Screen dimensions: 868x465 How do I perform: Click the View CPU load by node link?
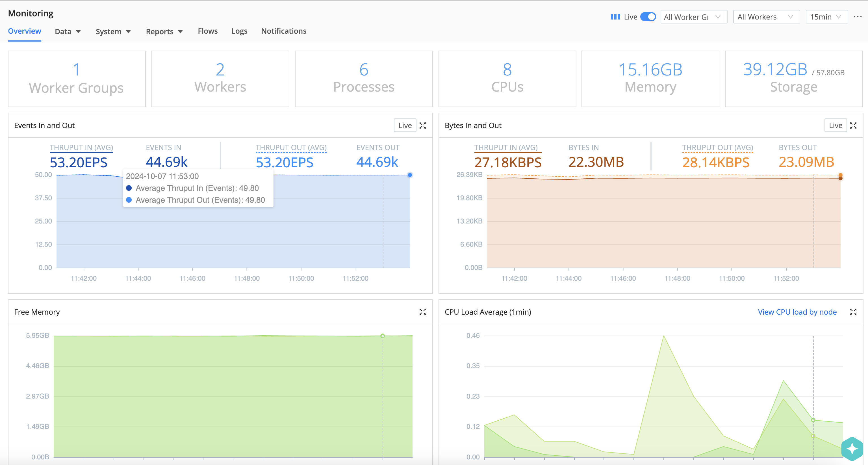tap(797, 312)
